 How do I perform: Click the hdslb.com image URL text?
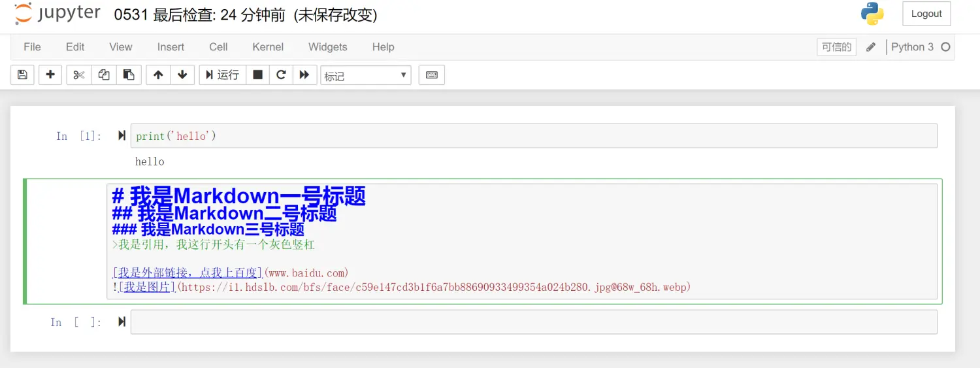point(434,287)
